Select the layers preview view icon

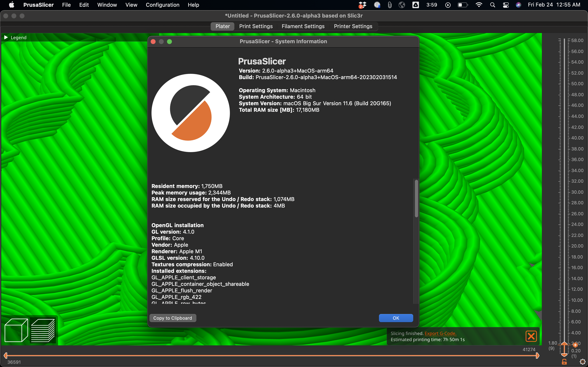point(43,330)
